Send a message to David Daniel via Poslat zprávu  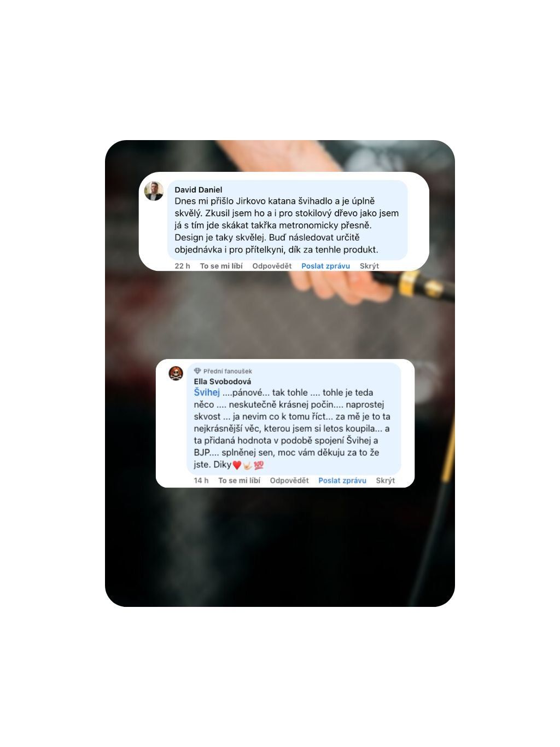325,266
